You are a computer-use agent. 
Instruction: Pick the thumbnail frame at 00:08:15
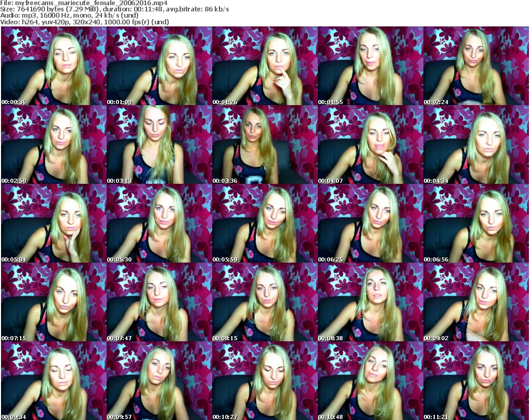(x=265, y=302)
